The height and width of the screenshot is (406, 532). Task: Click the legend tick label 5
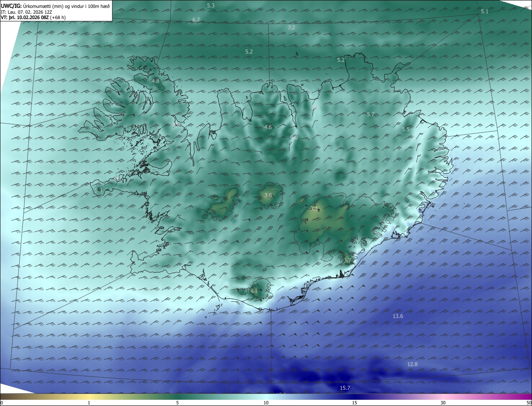(x=177, y=403)
